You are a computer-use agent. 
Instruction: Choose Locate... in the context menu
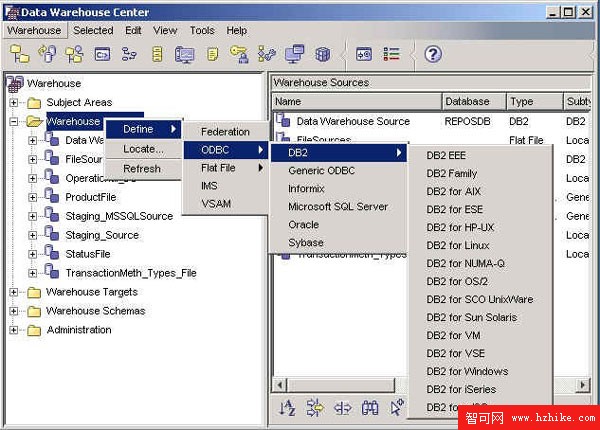(x=143, y=149)
